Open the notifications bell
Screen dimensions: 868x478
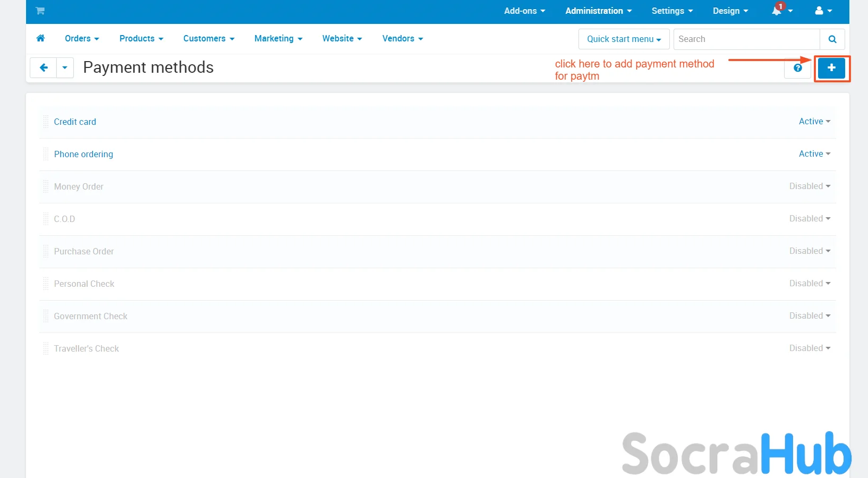[x=777, y=11]
